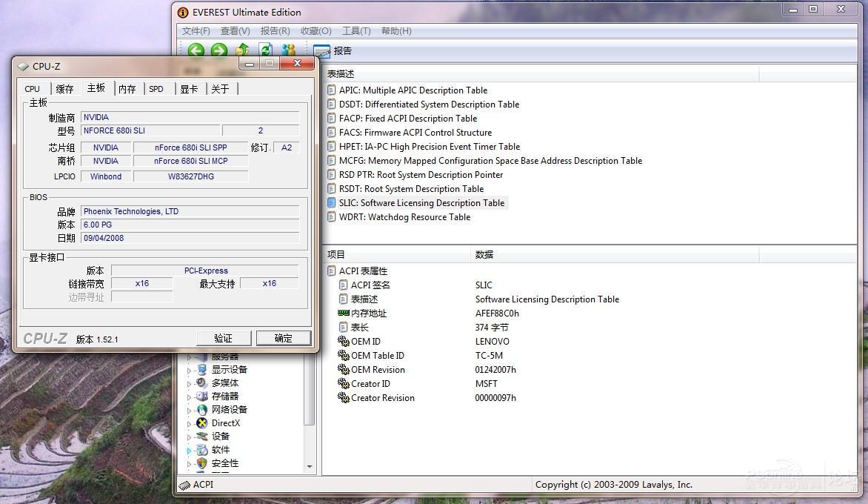Select APIC: Multiple APIC Description Table row
Image resolution: width=868 pixels, height=504 pixels.
pyautogui.click(x=413, y=90)
